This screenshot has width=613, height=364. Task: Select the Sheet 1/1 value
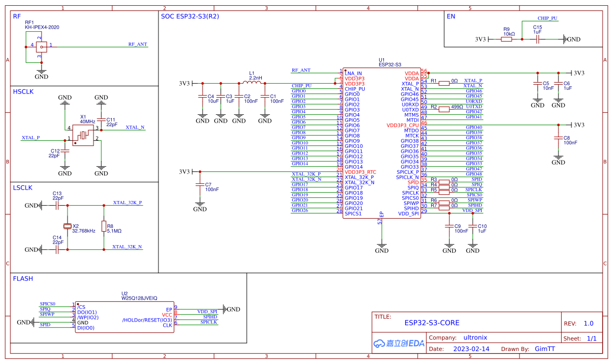point(592,339)
